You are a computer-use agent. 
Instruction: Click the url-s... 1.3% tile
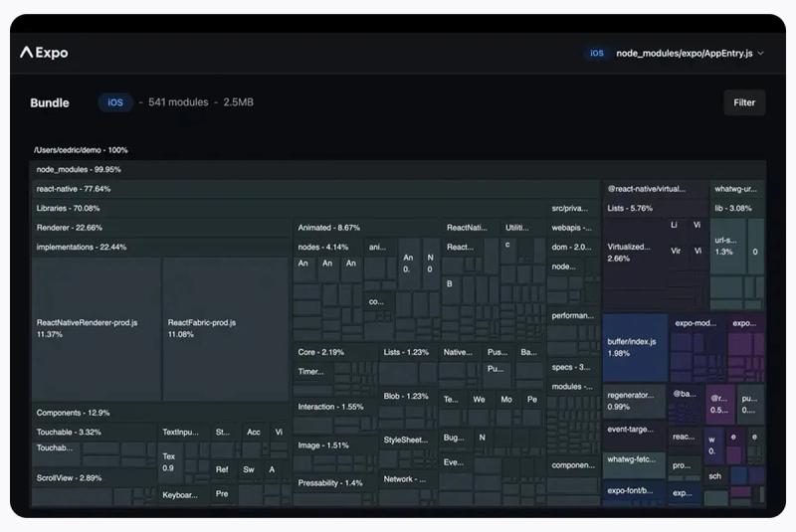[x=728, y=246]
